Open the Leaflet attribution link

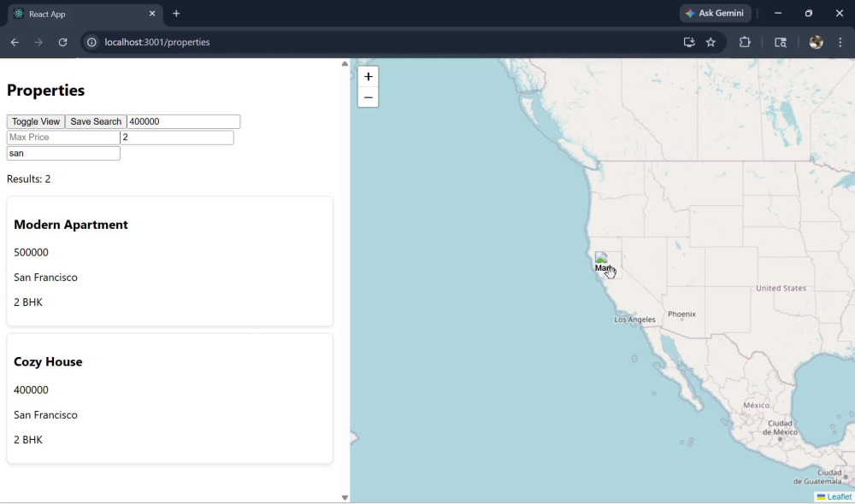(x=839, y=497)
